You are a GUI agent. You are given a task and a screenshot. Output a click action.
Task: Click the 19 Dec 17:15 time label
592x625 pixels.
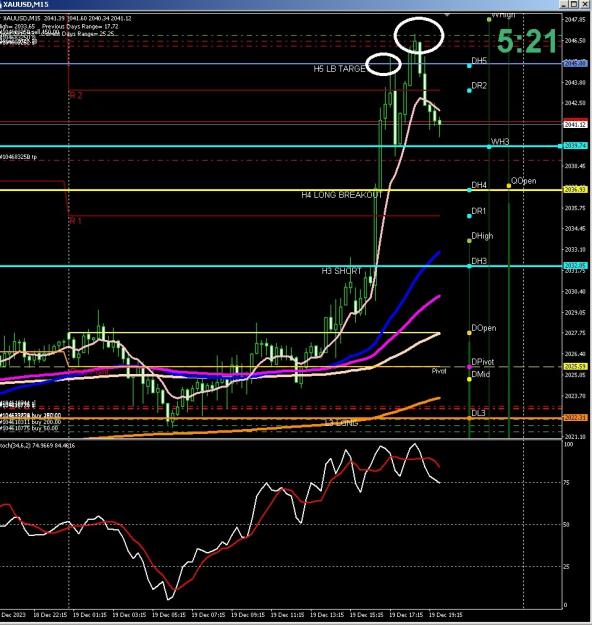tap(406, 615)
